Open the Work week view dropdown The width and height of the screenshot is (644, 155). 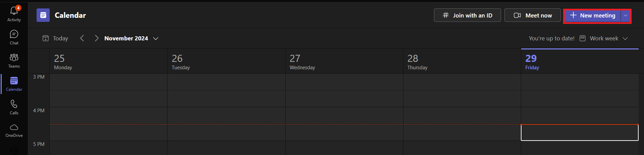604,38
